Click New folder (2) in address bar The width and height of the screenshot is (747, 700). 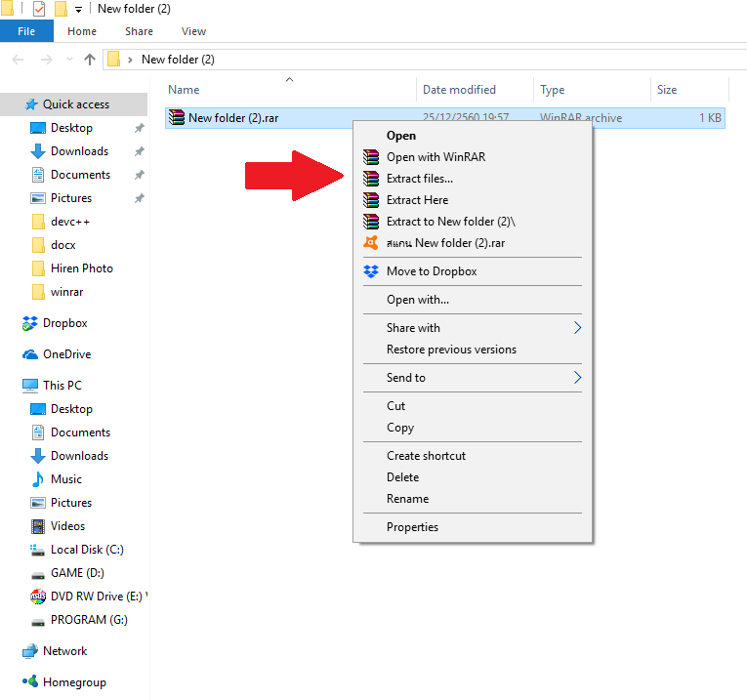pyautogui.click(x=178, y=60)
